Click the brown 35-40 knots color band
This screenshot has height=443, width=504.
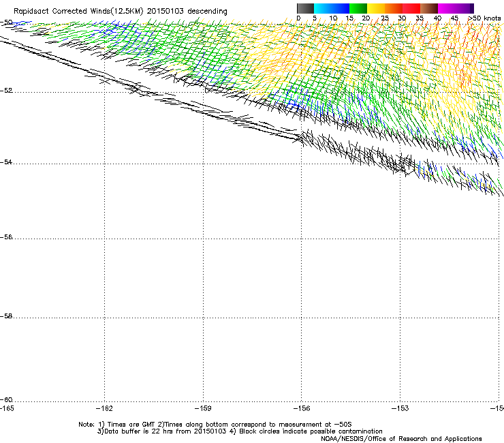coord(429,8)
